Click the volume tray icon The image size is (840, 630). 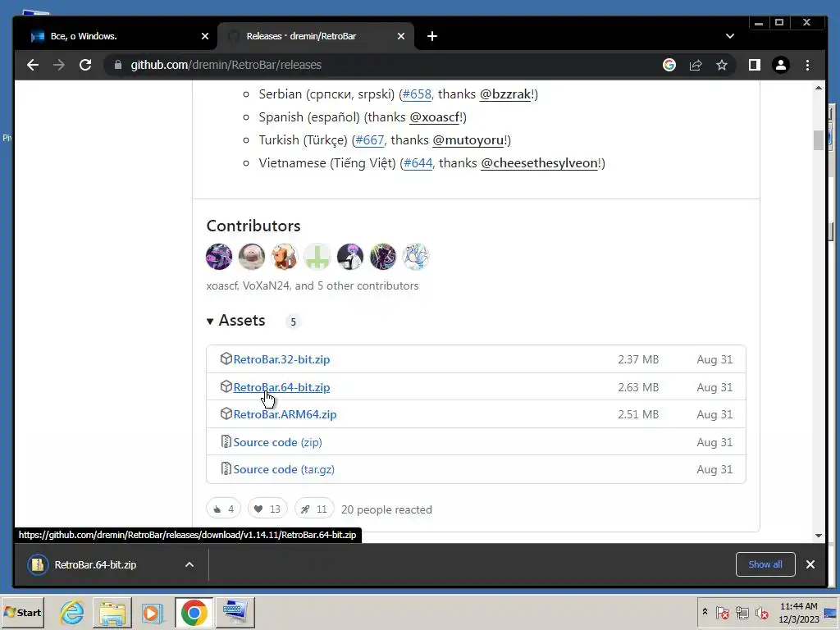coord(761,612)
